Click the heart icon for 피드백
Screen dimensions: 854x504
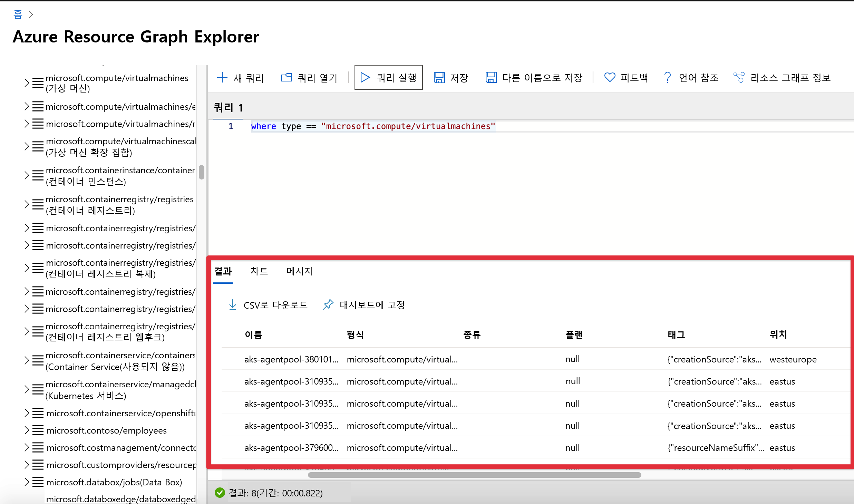click(x=610, y=77)
